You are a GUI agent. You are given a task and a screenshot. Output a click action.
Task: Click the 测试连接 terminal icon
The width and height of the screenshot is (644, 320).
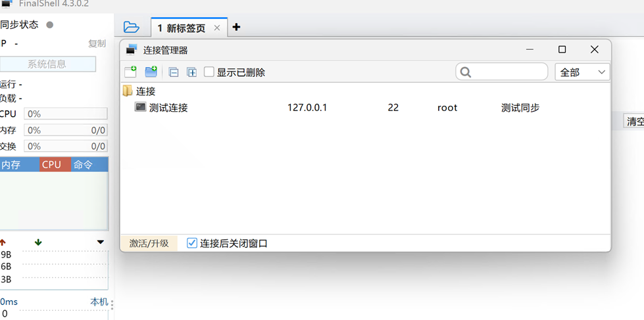[x=141, y=107]
